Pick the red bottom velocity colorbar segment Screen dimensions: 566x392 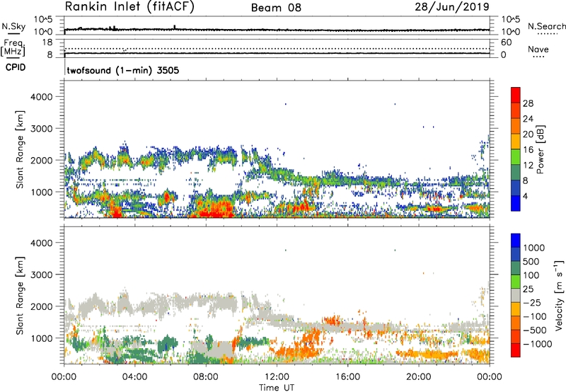(516, 350)
